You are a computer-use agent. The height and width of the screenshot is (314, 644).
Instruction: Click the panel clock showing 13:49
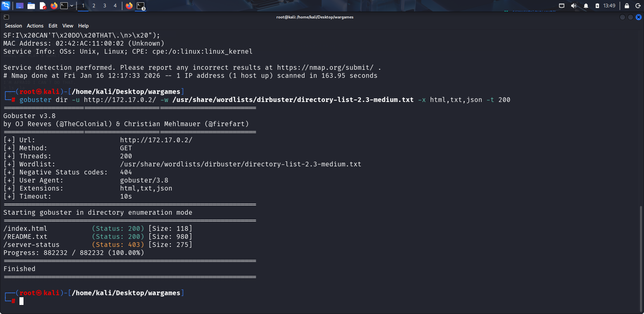(x=609, y=6)
